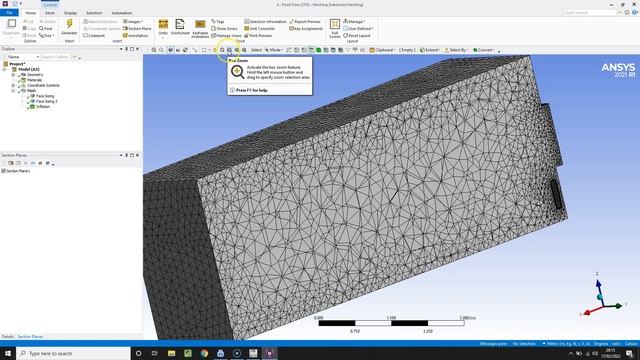Screen dimensions: 640x360
Task: Switch to Section Planes bottom tab
Action: click(30, 336)
